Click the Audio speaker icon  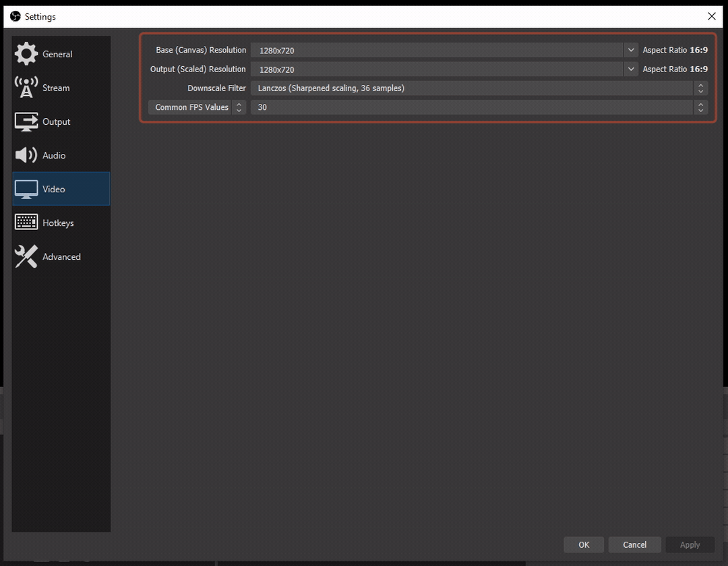coord(26,155)
